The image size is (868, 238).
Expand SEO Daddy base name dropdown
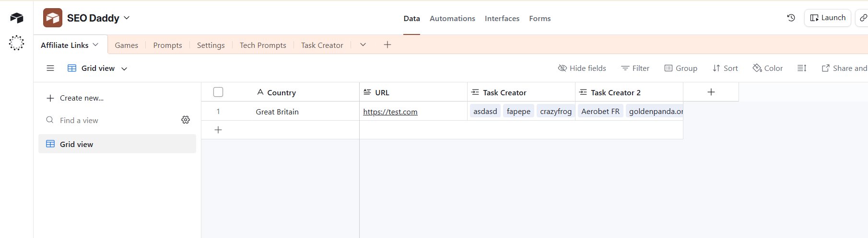coord(127,18)
